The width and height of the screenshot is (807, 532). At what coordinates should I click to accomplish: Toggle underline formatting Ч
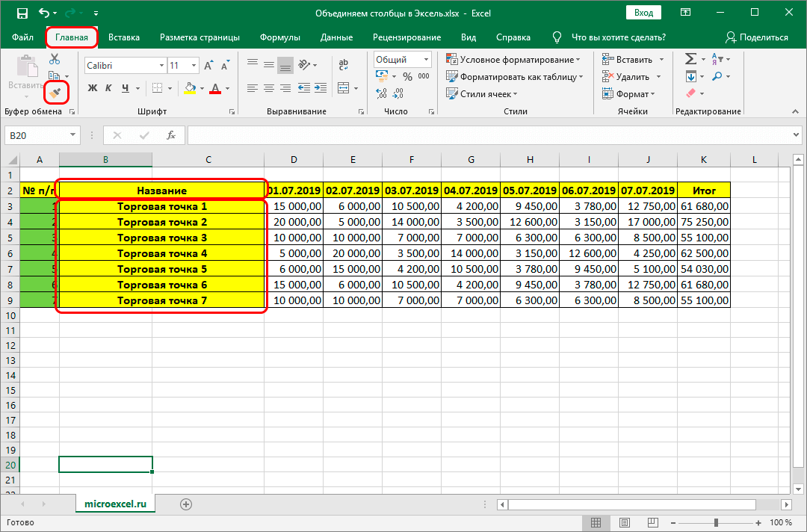click(126, 88)
